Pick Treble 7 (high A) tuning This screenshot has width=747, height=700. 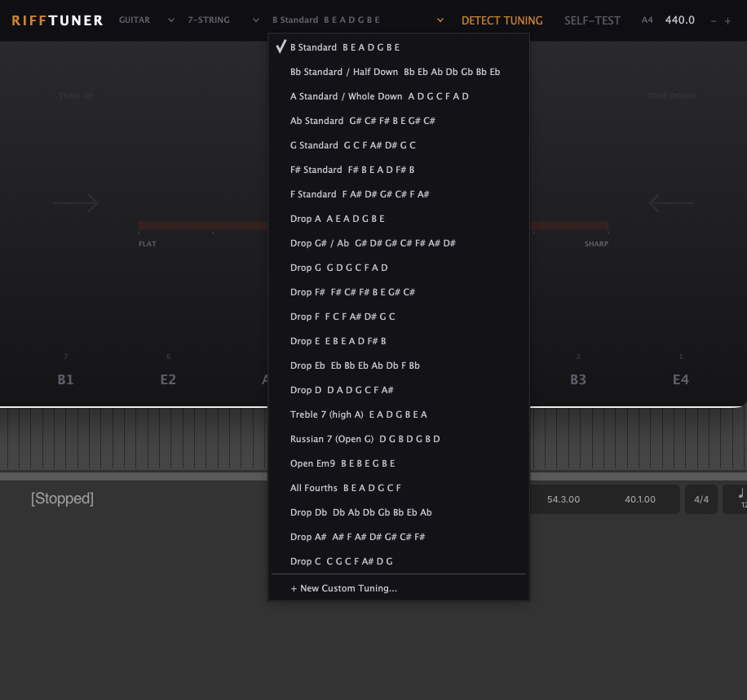[x=398, y=414]
